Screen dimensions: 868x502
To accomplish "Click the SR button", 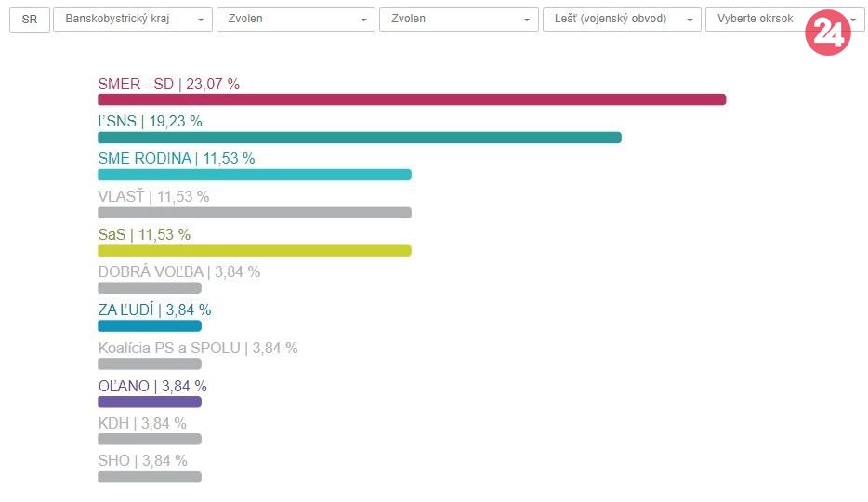I will tap(30, 20).
